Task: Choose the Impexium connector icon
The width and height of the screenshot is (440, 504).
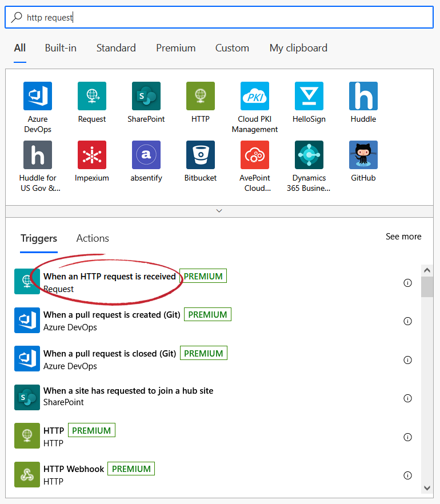Action: pos(92,155)
